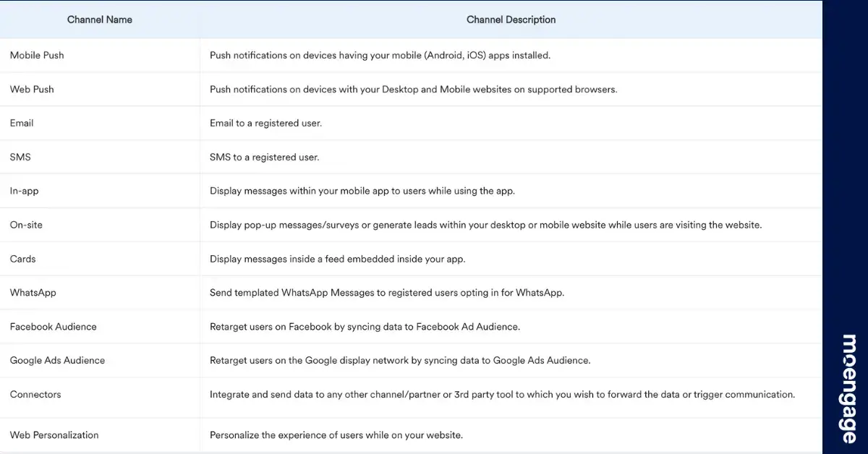Click description 'Display messages within your mobile app'
This screenshot has height=454, width=868.
[362, 191]
